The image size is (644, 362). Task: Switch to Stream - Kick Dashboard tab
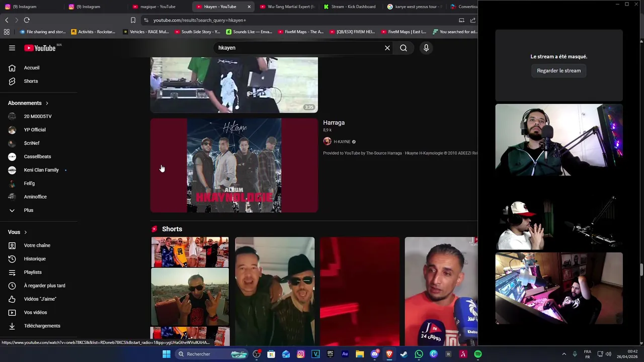[x=350, y=7]
